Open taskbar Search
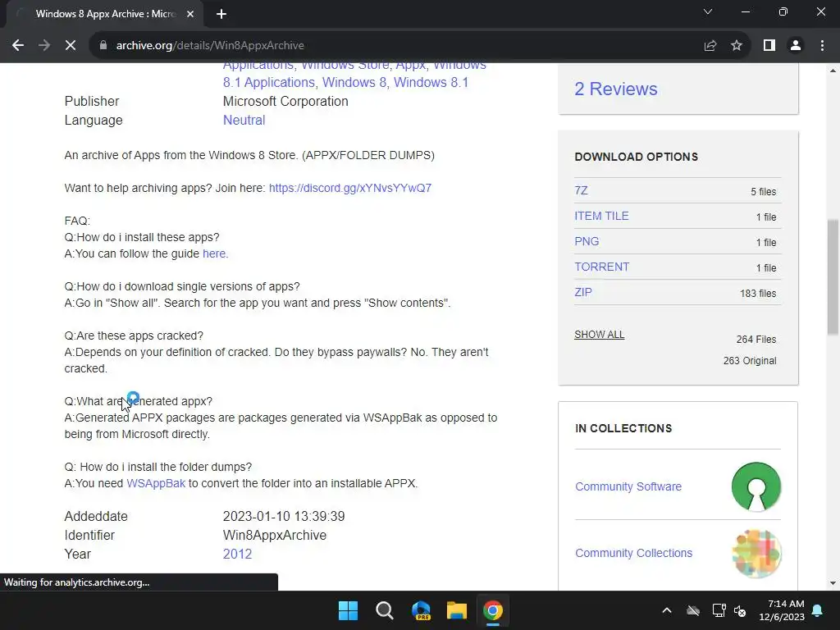 click(x=385, y=610)
